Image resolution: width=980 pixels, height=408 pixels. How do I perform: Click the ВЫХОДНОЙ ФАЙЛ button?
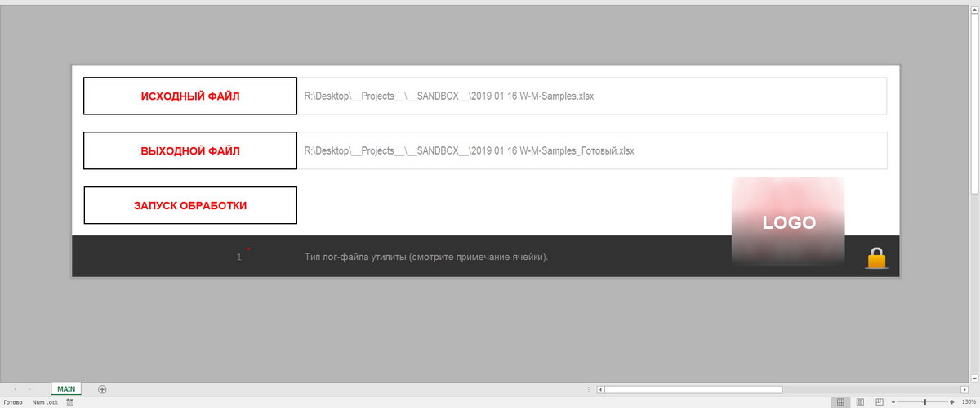coord(190,150)
